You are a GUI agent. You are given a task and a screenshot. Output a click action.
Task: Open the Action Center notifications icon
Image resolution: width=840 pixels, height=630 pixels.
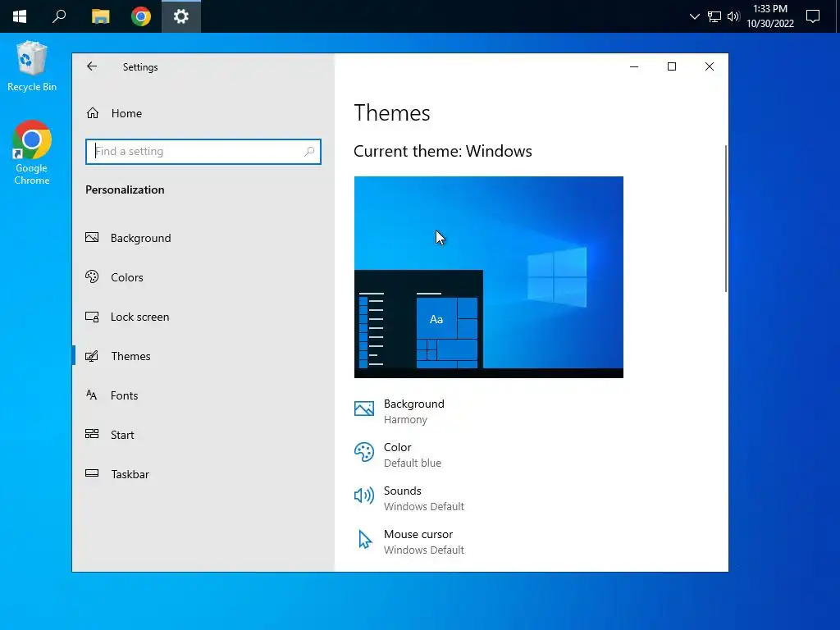pyautogui.click(x=813, y=16)
